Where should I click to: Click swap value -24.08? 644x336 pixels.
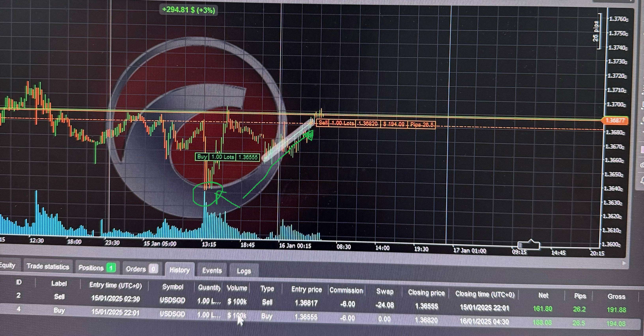(x=385, y=305)
